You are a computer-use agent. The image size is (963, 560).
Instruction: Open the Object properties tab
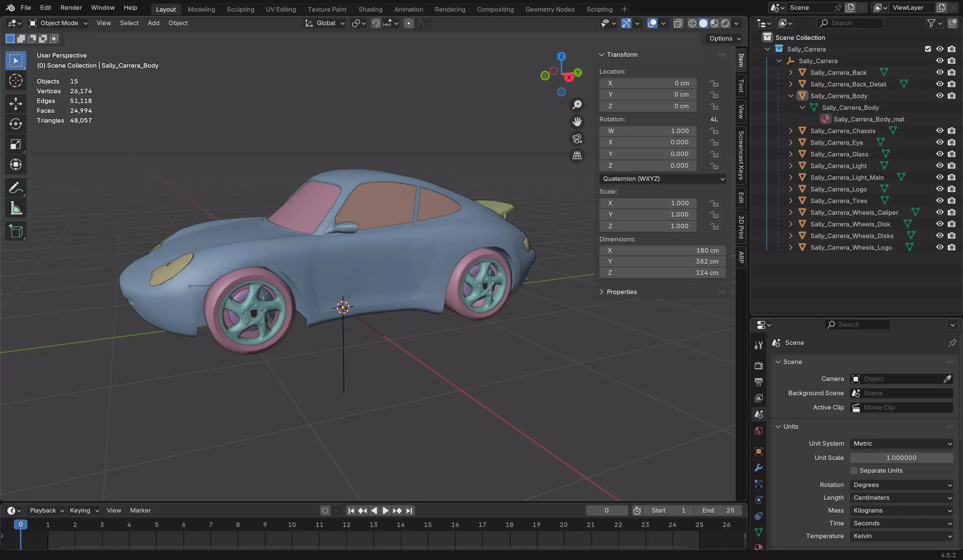point(759,451)
